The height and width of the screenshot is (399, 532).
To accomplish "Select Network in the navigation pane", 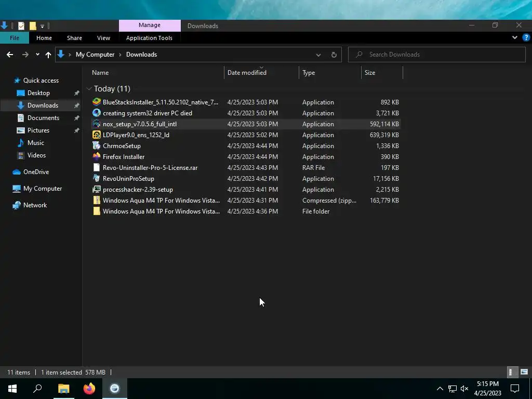I will tap(35, 205).
